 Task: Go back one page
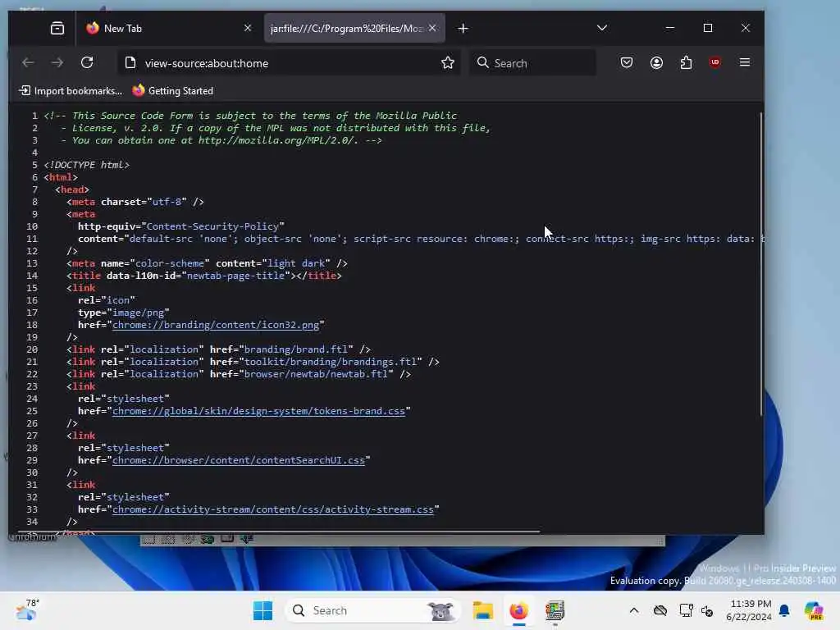28,62
